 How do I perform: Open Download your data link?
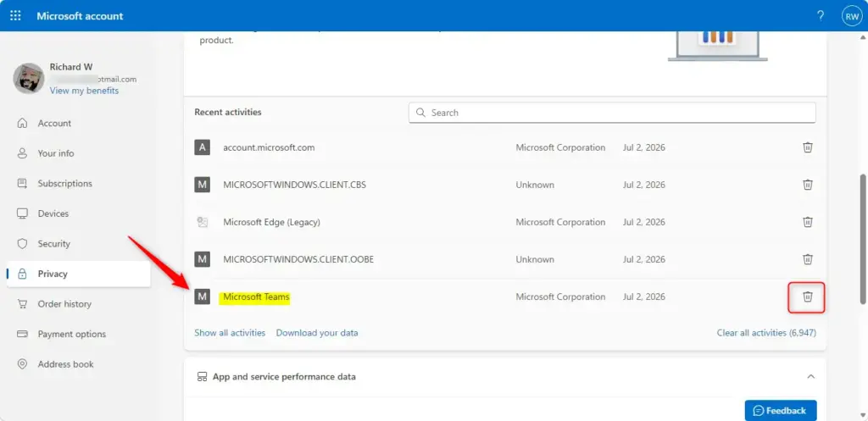coord(317,333)
